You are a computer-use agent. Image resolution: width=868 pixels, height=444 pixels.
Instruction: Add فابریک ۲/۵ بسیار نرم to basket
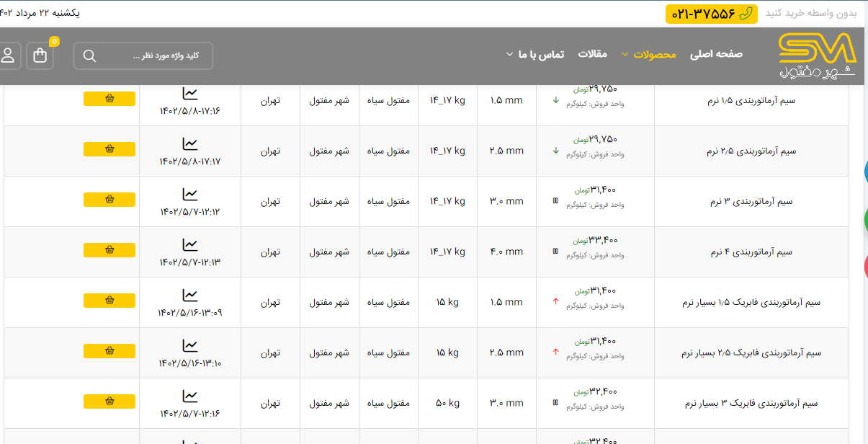click(x=109, y=351)
